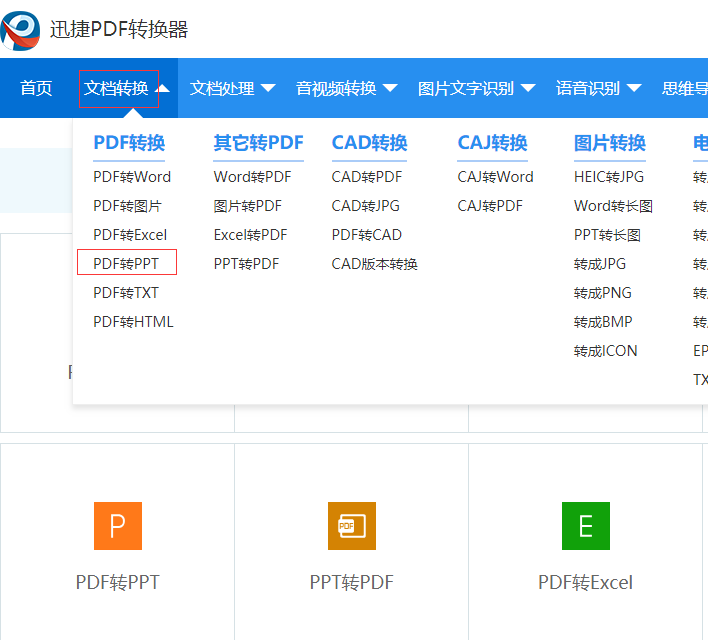
Task: Select PDF转PPT in the dropdown menu
Action: coord(126,264)
